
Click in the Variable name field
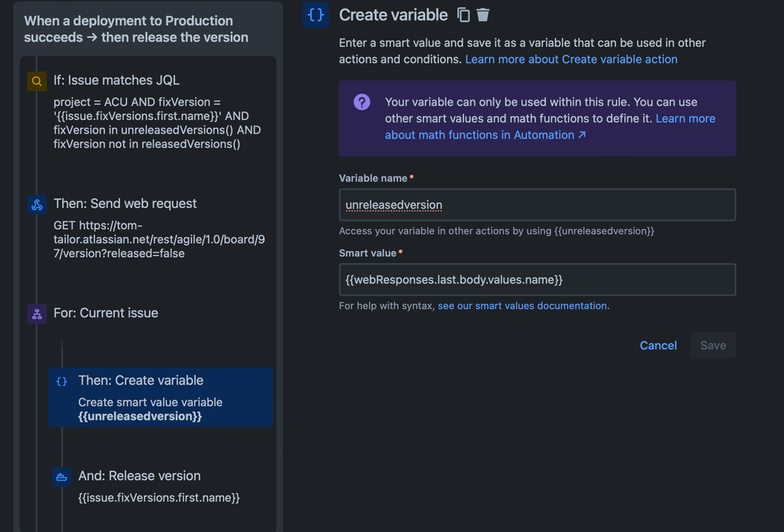(x=537, y=205)
